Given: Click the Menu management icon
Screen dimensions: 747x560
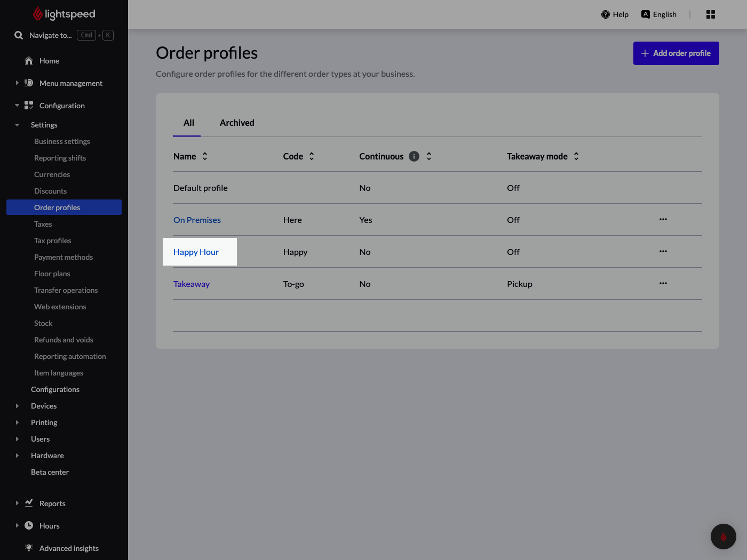Looking at the screenshot, I should [x=29, y=83].
